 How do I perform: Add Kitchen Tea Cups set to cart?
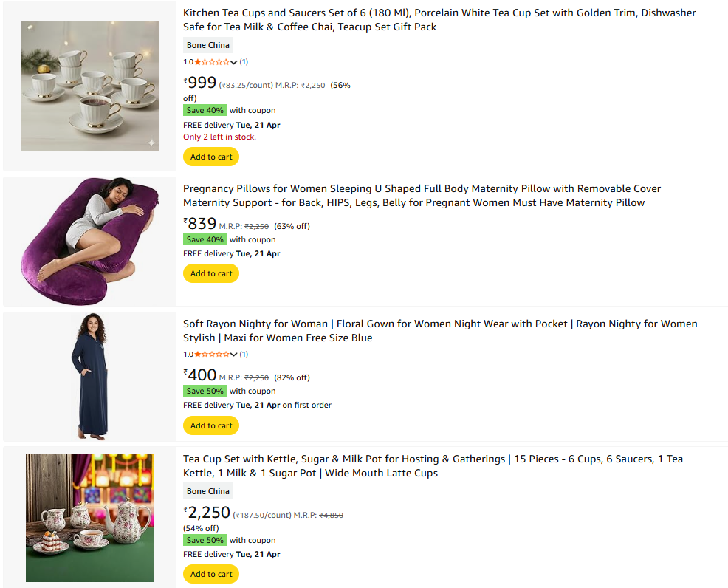[211, 157]
